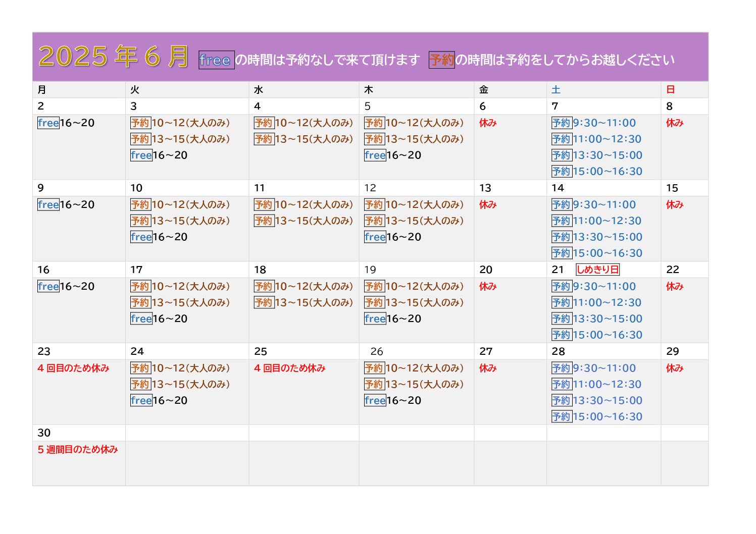Click 予約 10~12 entry on June 24

coord(180,368)
